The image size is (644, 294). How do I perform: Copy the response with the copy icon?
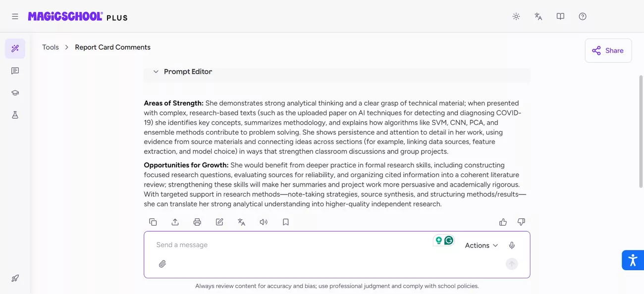coord(153,222)
